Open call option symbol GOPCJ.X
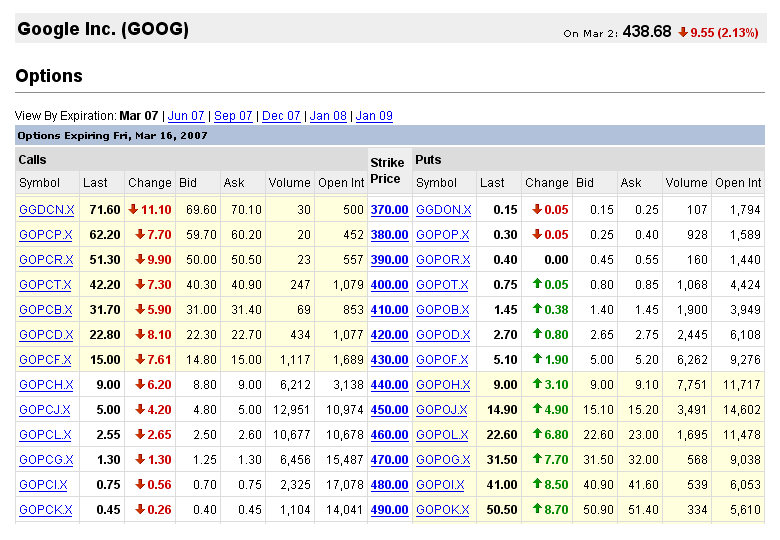Viewport: 780px width, 540px height. pyautogui.click(x=45, y=410)
